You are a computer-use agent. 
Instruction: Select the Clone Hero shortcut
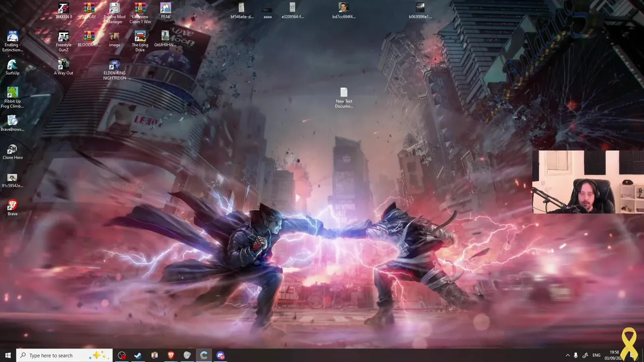13,151
